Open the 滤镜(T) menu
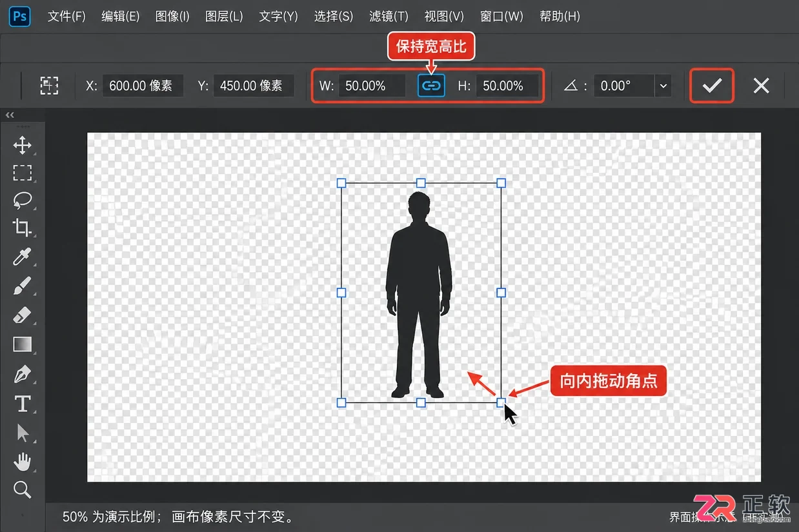The image size is (799, 532). (x=389, y=16)
